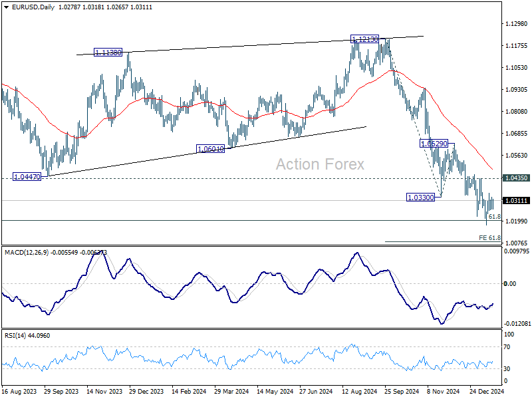Click the 8 Nov 2024 date label
This screenshot has width=532, height=399.
(443, 391)
